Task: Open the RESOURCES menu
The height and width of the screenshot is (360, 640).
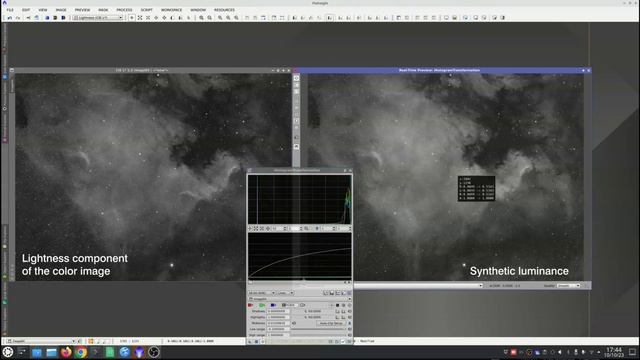Action: (x=224, y=10)
